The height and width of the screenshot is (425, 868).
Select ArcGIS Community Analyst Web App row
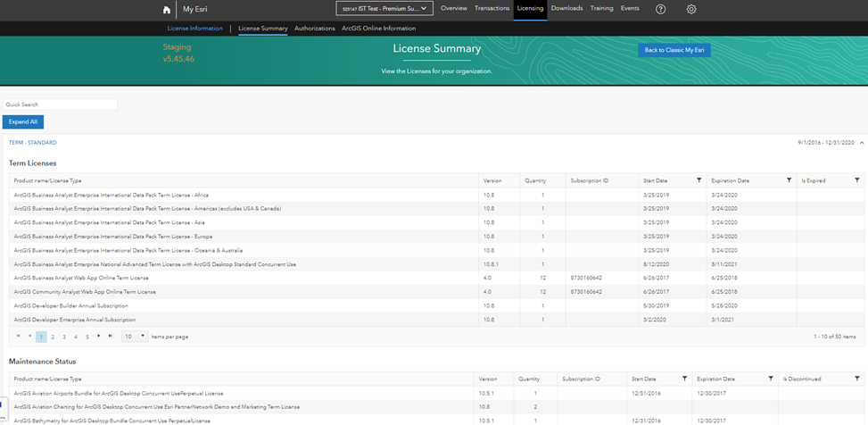pos(437,292)
